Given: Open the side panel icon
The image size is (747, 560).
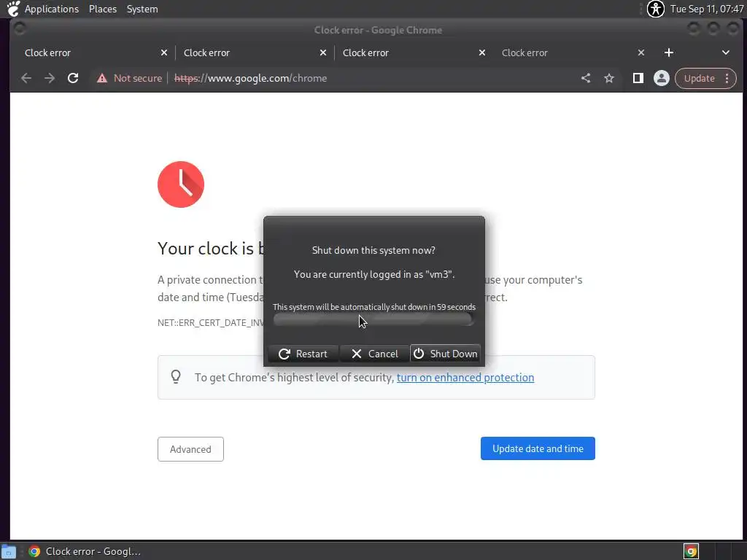Looking at the screenshot, I should point(638,78).
